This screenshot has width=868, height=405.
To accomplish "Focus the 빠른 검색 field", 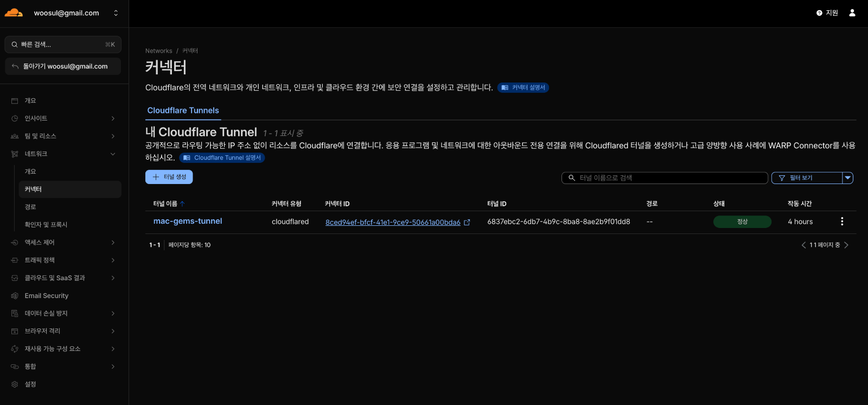I will pyautogui.click(x=63, y=45).
